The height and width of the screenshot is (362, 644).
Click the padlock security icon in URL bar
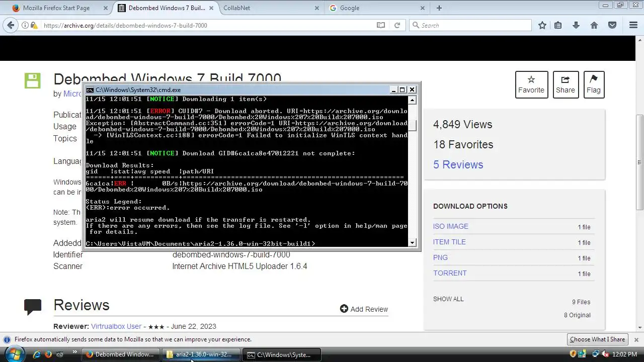(34, 25)
